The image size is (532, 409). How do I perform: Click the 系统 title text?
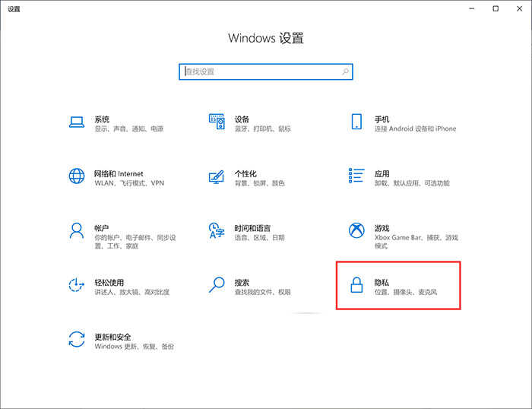(x=102, y=119)
